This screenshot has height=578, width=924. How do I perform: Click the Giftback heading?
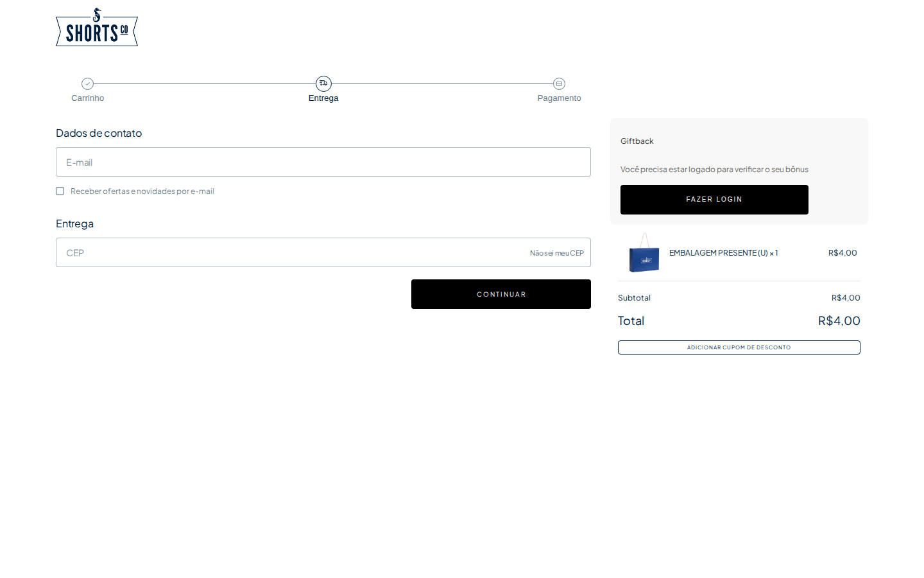tap(637, 141)
